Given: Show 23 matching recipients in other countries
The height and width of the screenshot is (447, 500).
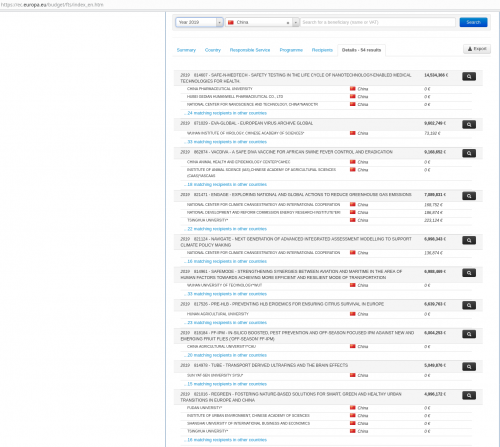Looking at the screenshot, I should point(225,323).
